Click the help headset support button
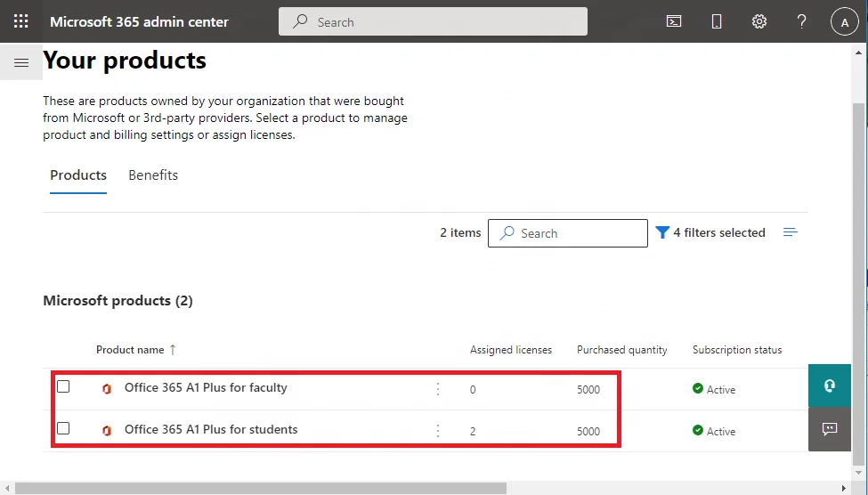The image size is (868, 495). click(x=829, y=385)
